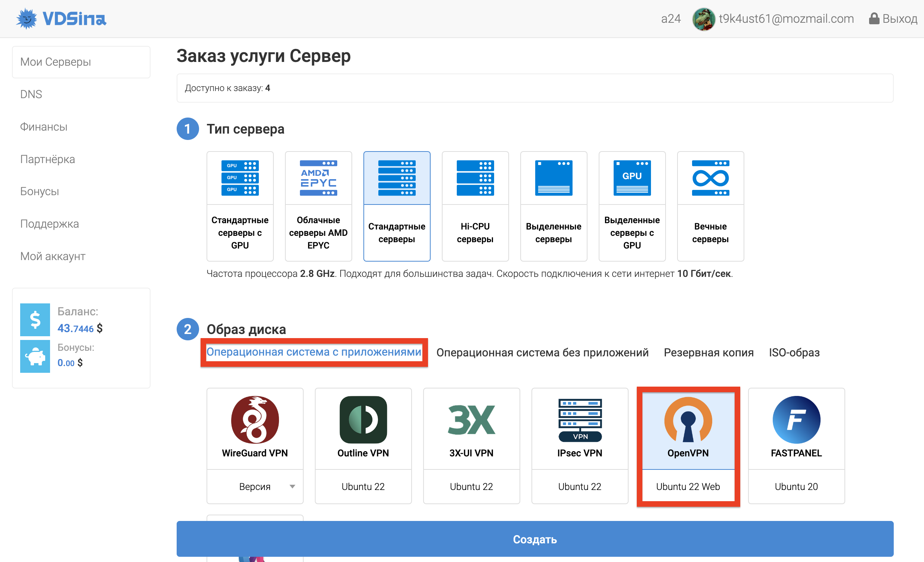Click the Вечные серверы label
Viewport: 924px width, 562px height.
710,232
